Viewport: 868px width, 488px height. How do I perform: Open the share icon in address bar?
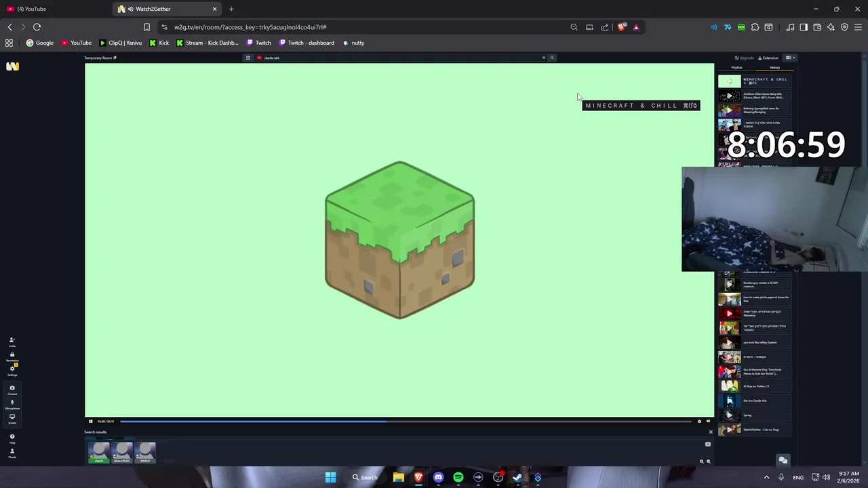(605, 27)
